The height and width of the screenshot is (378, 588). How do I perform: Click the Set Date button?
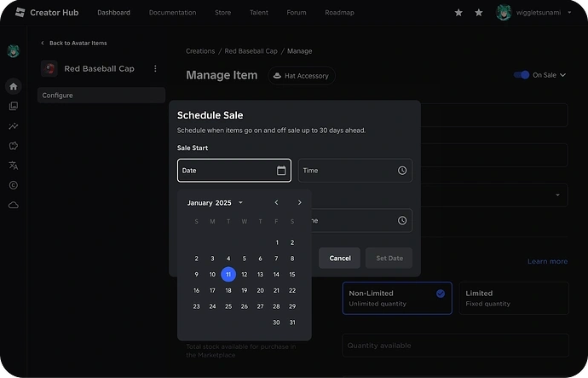(x=389, y=258)
